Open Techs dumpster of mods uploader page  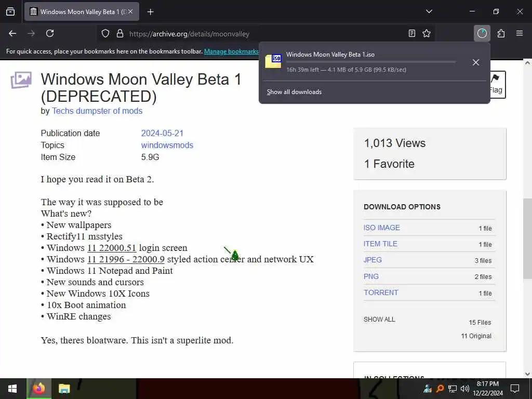[x=97, y=111]
